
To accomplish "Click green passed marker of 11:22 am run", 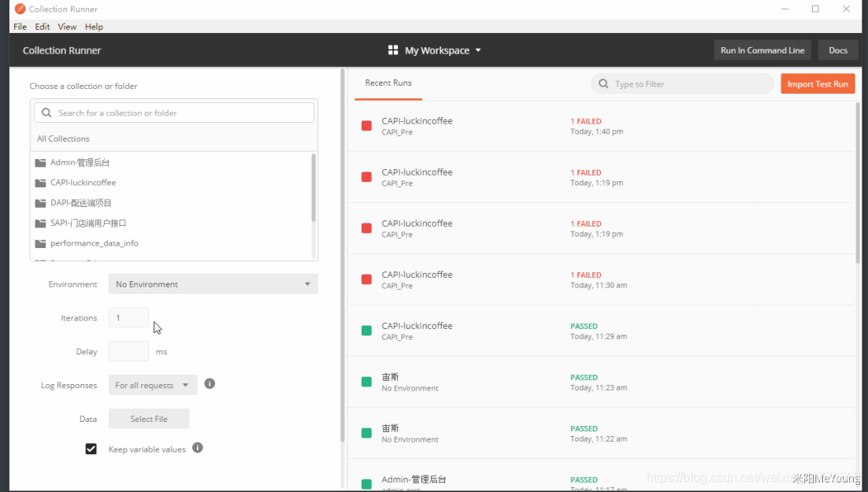I will 366,433.
